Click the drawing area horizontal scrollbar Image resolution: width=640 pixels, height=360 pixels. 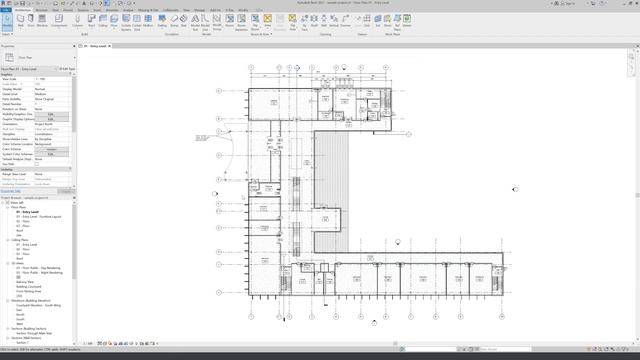point(395,344)
